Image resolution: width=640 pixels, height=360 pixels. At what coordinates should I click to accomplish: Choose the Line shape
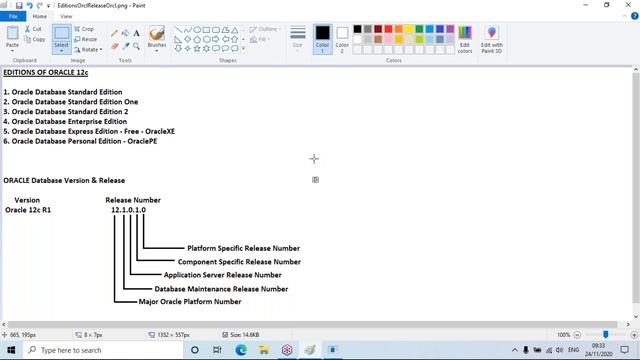tap(178, 30)
